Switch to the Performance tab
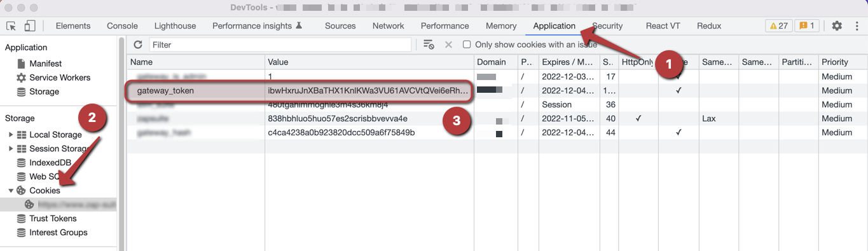This screenshot has width=868, height=251. click(444, 26)
